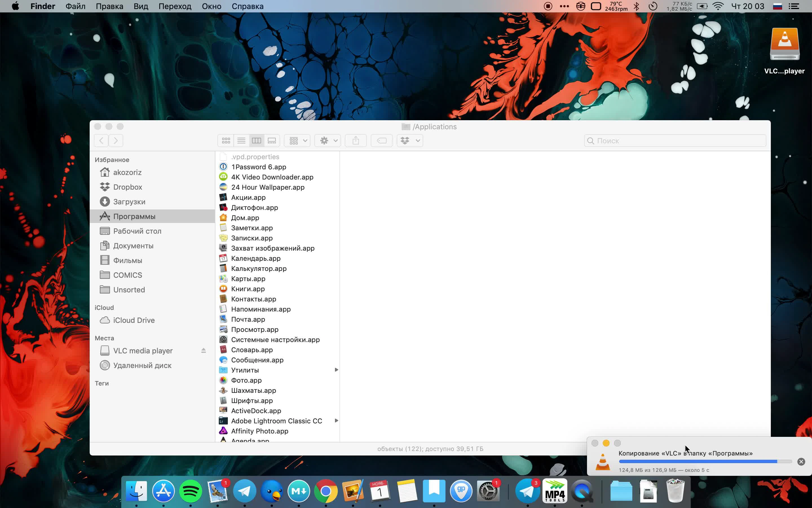
Task: Select 24 Hour Wallpaper.app
Action: click(278, 187)
